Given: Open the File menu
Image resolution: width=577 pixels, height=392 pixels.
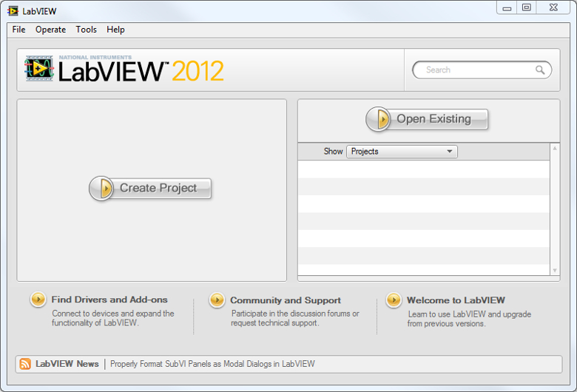Looking at the screenshot, I should (18, 30).
